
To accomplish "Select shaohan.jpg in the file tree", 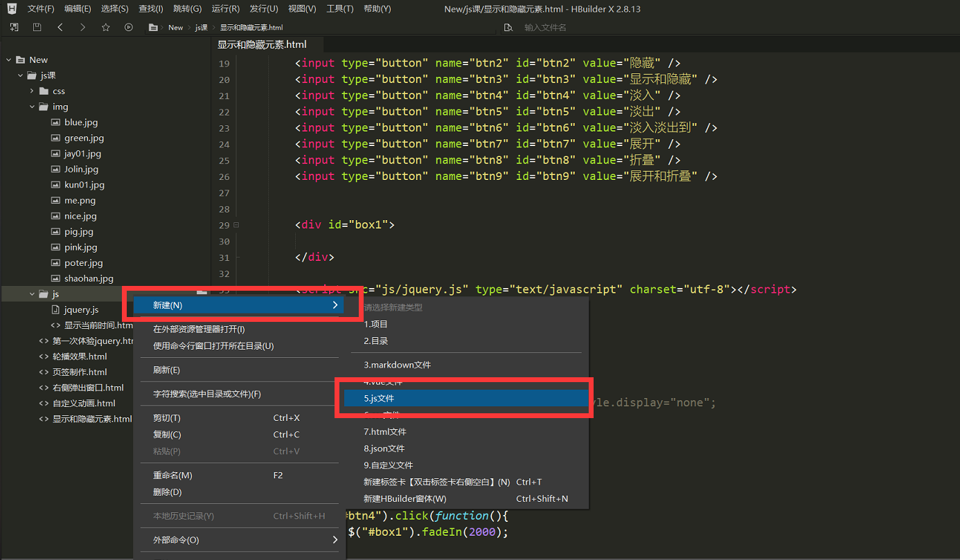I will pyautogui.click(x=89, y=278).
